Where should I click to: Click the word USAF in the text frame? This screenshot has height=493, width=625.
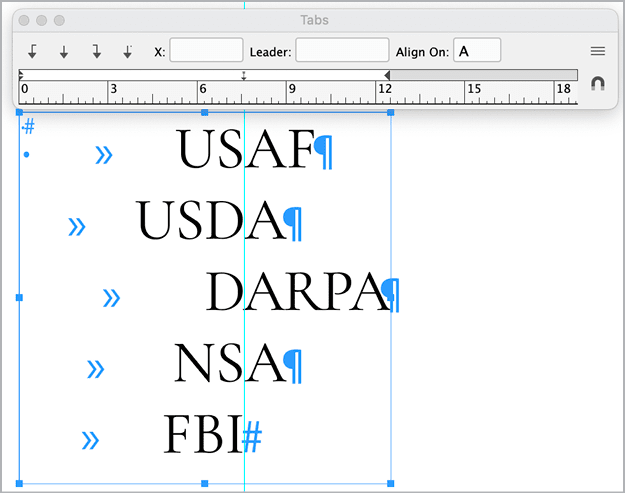pos(245,149)
